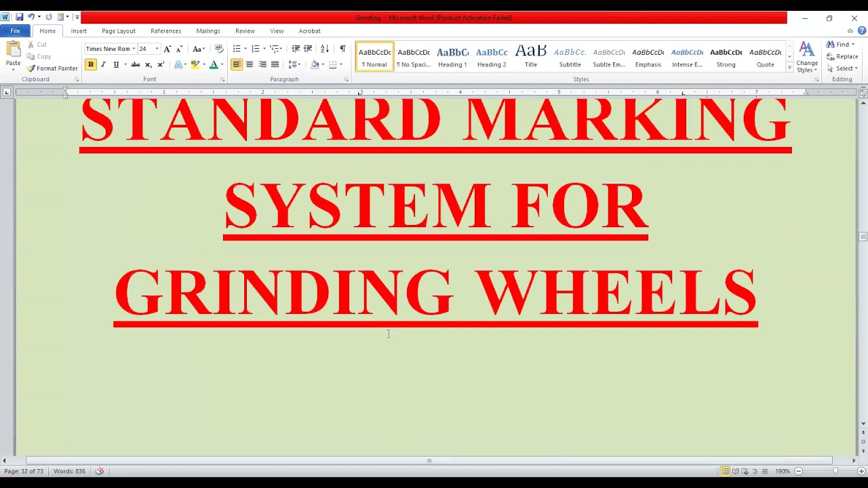The height and width of the screenshot is (488, 868).
Task: Switch to the References tab
Action: pyautogui.click(x=165, y=30)
